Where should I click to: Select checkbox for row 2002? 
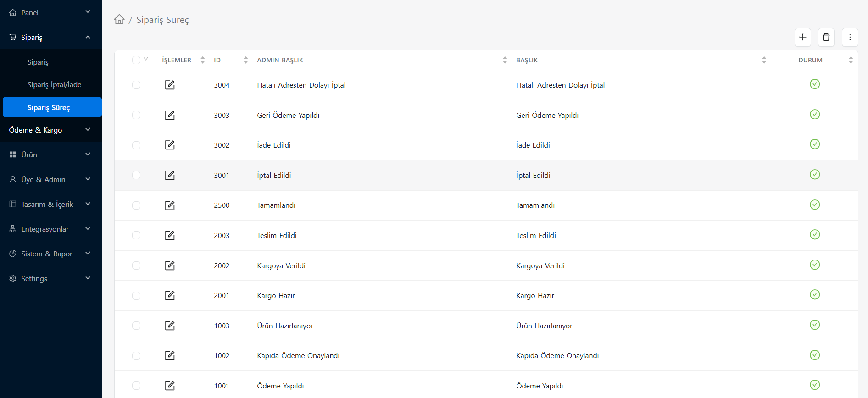[136, 265]
